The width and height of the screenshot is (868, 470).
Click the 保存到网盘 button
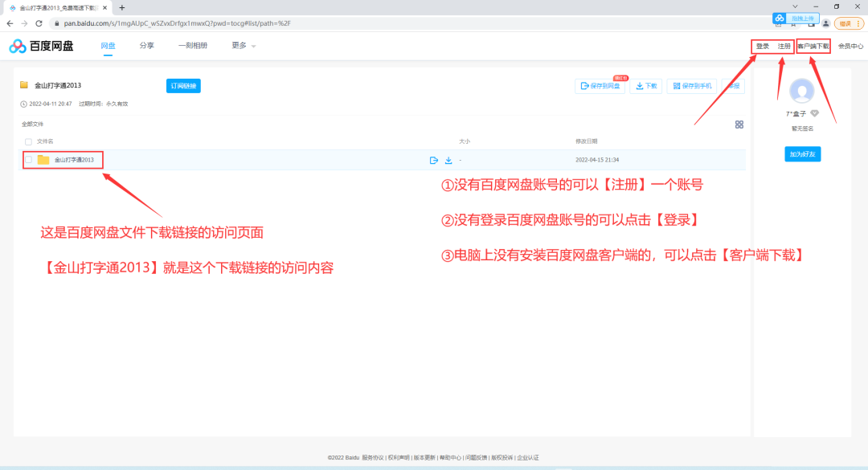600,86
